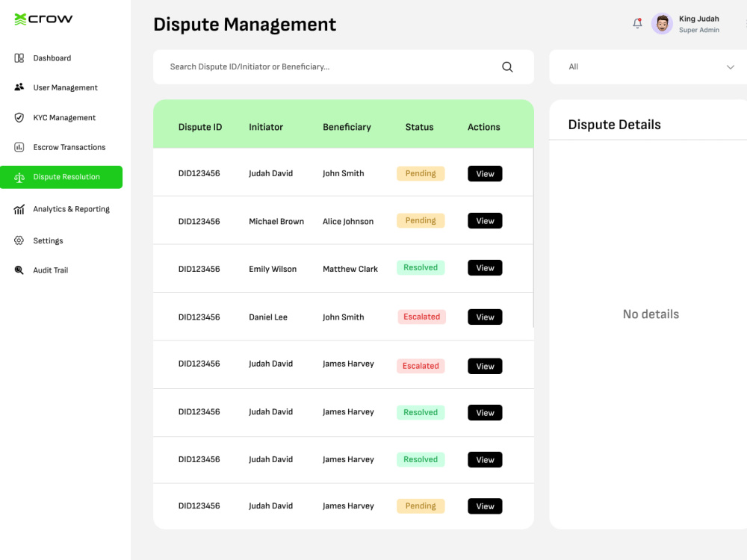Click the name Michael Brown
Viewport: 747px width, 560px height.
[x=276, y=222]
